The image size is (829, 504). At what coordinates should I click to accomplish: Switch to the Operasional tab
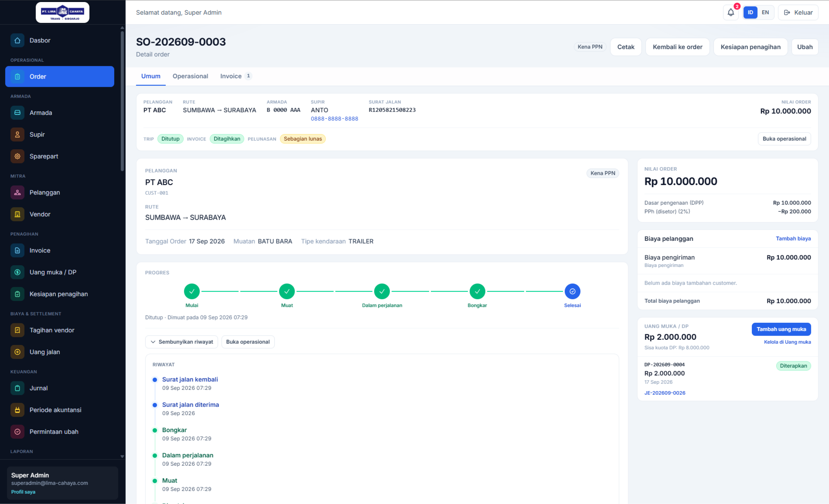(x=191, y=76)
